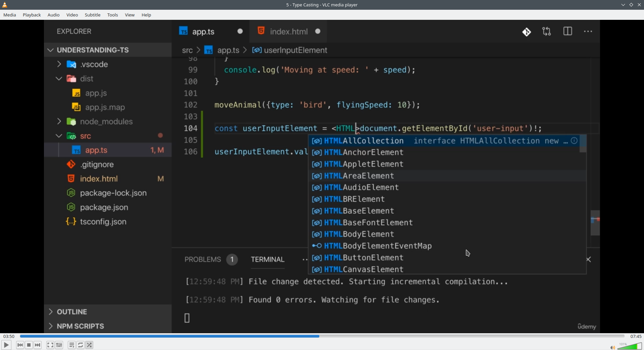The image size is (644, 350).
Task: Open the Playback menu
Action: [32, 15]
